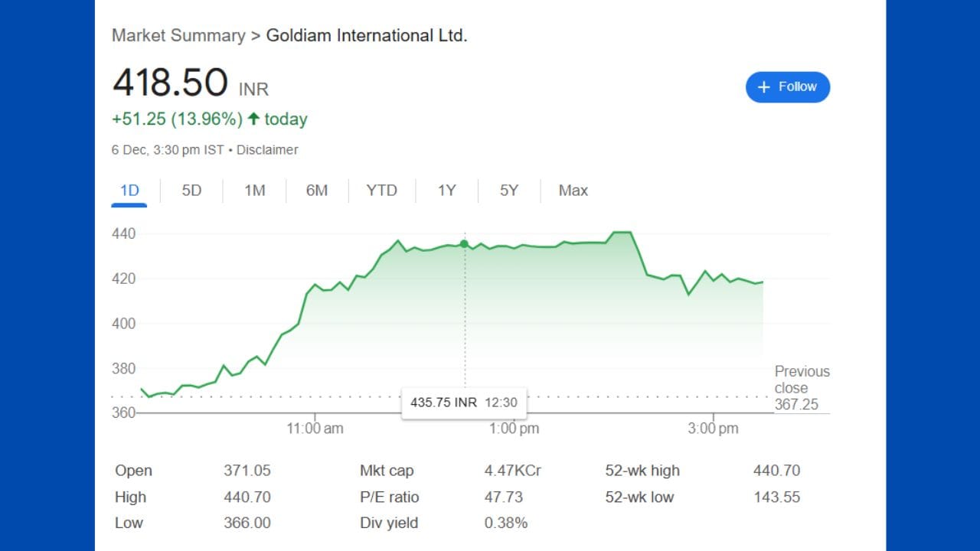Show the 6M chart range
This screenshot has height=551, width=980.
(317, 191)
